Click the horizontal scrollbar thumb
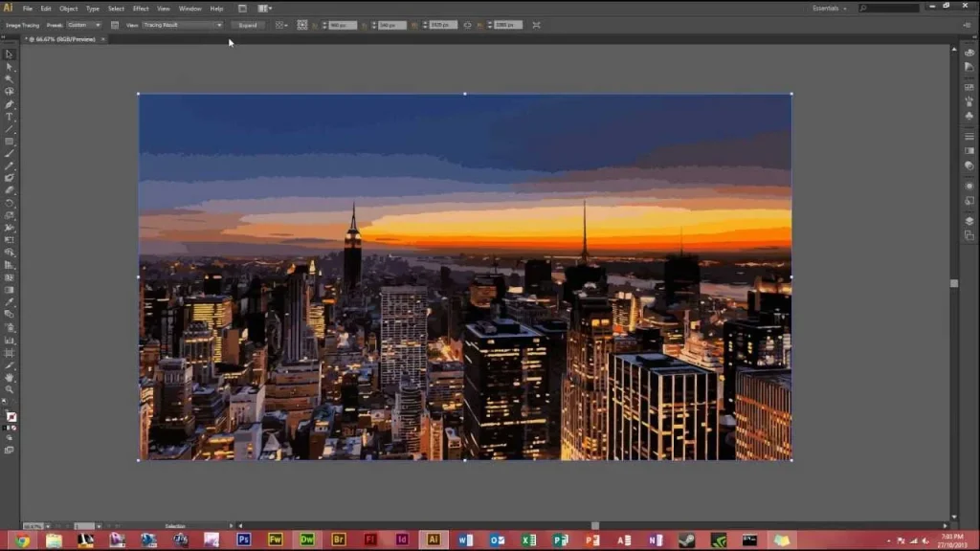Screen dimensions: 980x551 point(595,526)
